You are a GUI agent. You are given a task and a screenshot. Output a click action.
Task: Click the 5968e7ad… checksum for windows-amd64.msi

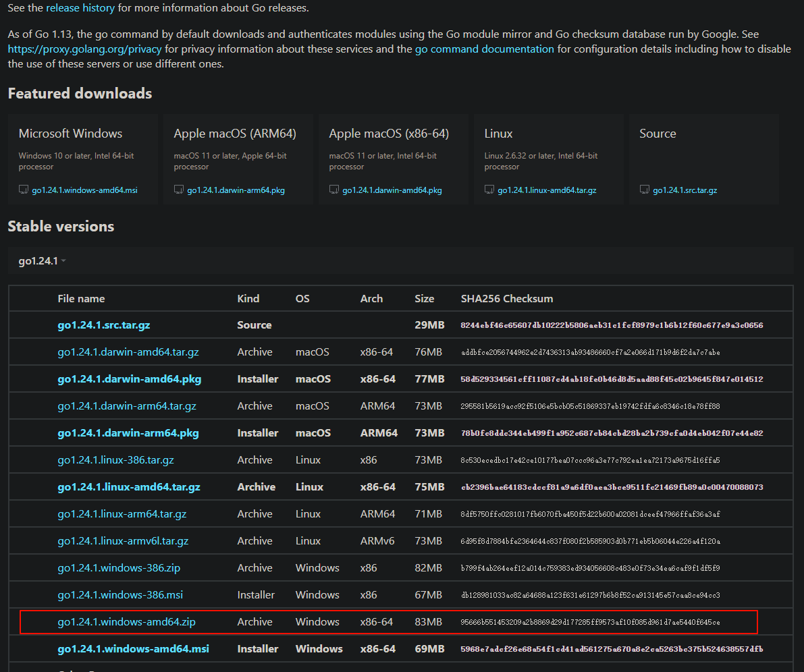612,649
